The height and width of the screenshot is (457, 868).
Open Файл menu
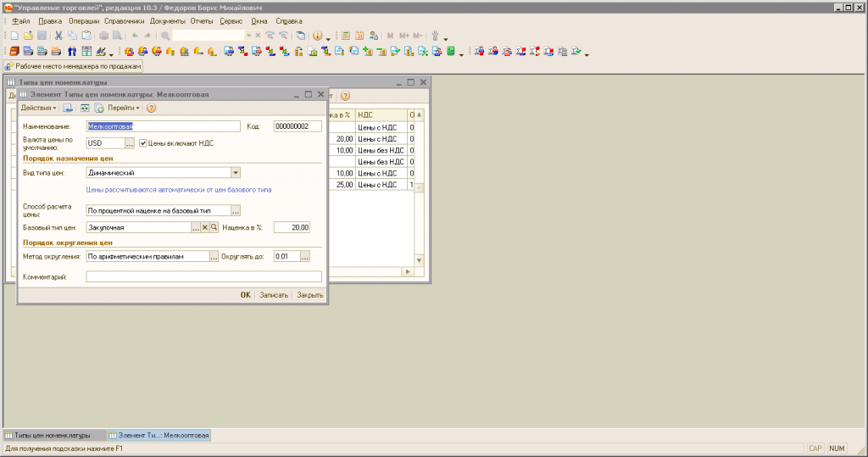[21, 21]
